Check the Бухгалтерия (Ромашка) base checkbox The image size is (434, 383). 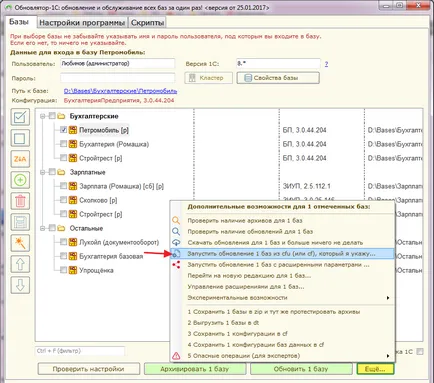[x=63, y=144]
